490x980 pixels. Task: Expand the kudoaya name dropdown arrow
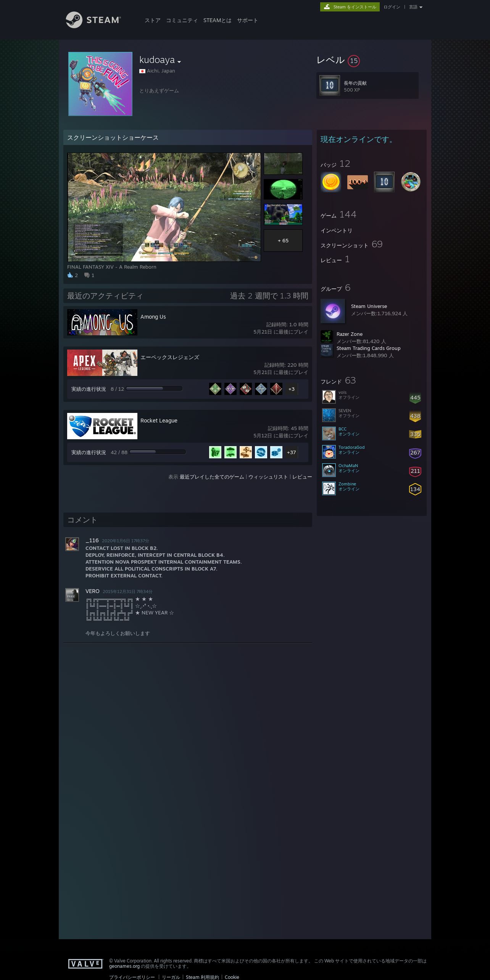coord(179,62)
